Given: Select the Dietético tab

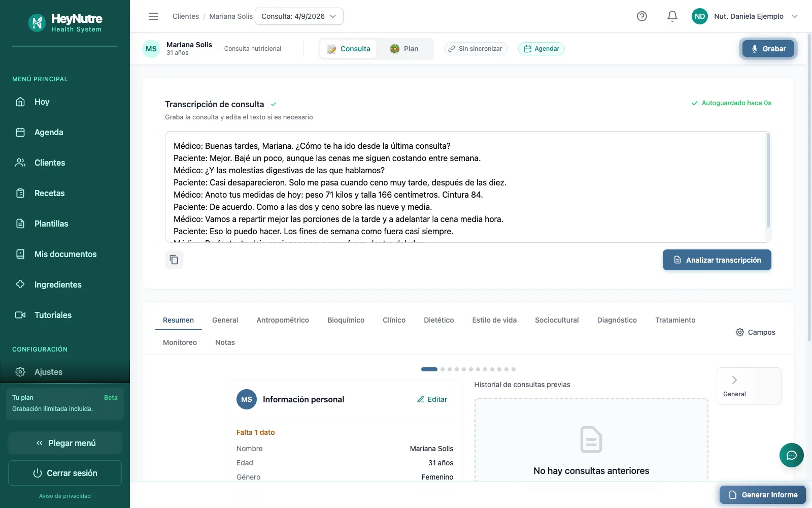Looking at the screenshot, I should [x=439, y=320].
